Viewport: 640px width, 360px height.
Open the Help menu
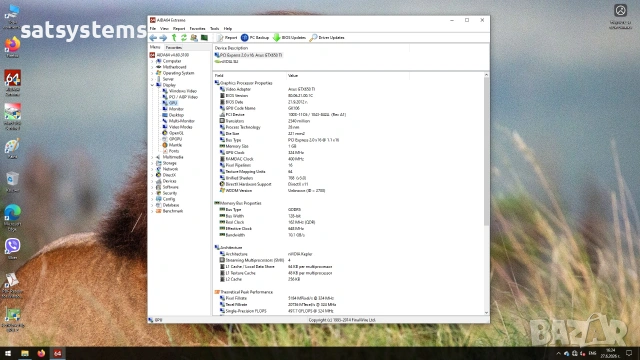228,29
